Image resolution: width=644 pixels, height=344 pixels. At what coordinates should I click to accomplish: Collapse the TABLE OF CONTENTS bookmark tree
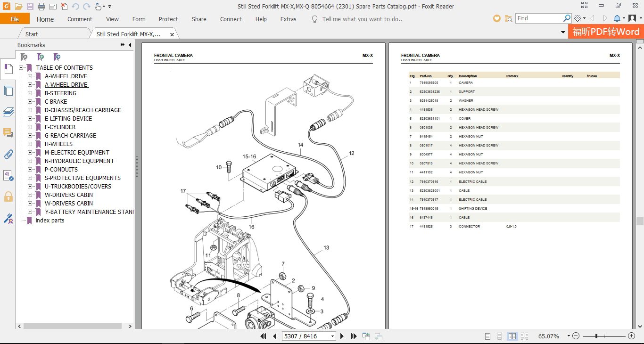(21, 67)
